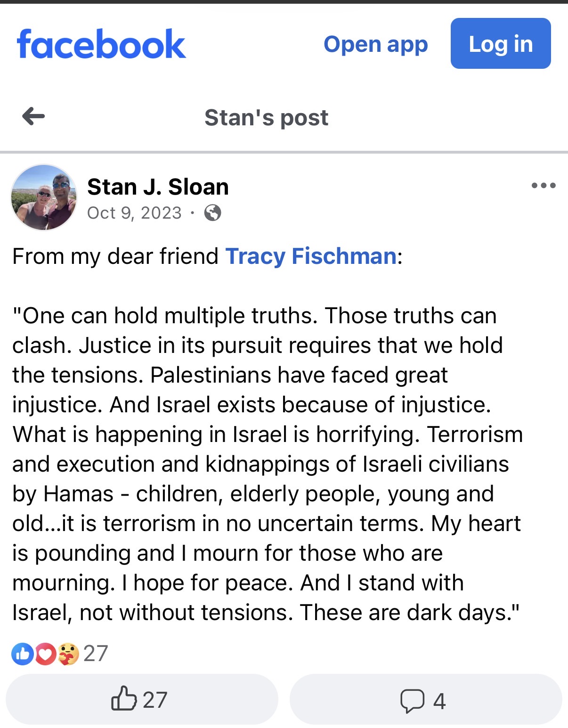Click the blue Like reaction icon

23,654
